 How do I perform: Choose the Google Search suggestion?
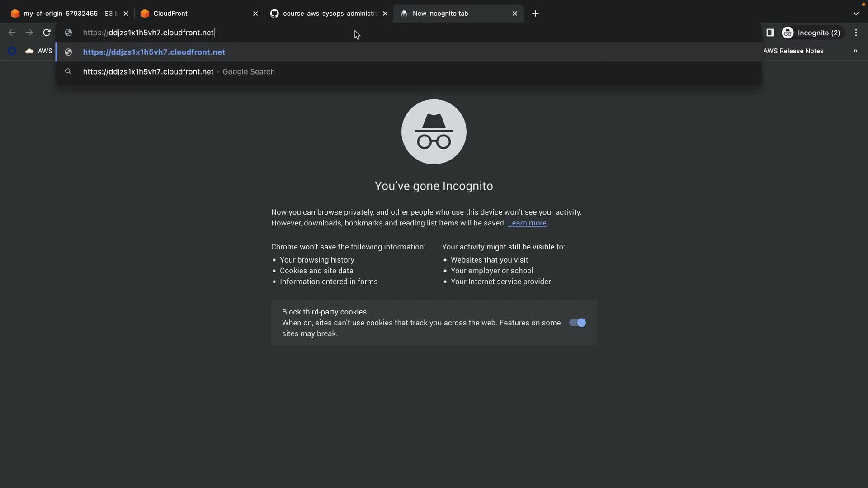pos(179,72)
